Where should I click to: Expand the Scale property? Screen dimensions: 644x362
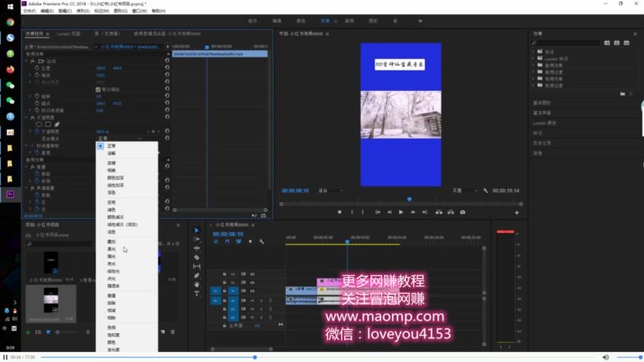[30, 75]
